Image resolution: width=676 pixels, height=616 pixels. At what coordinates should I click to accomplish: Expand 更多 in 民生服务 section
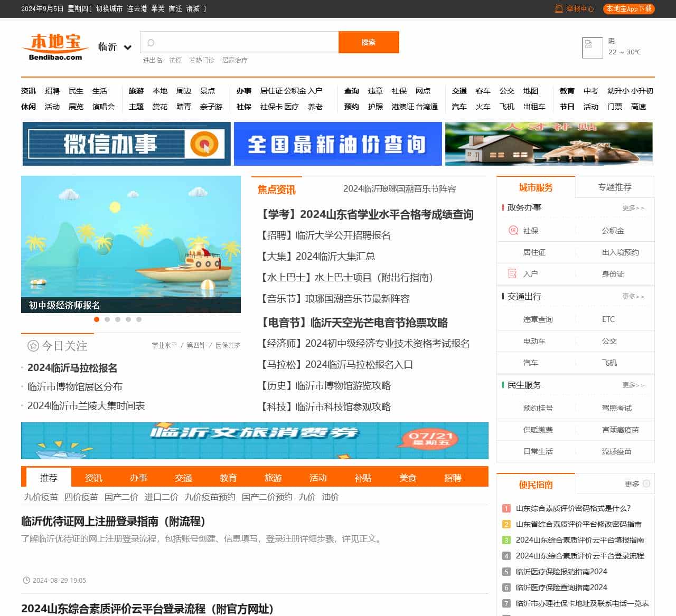coord(633,385)
